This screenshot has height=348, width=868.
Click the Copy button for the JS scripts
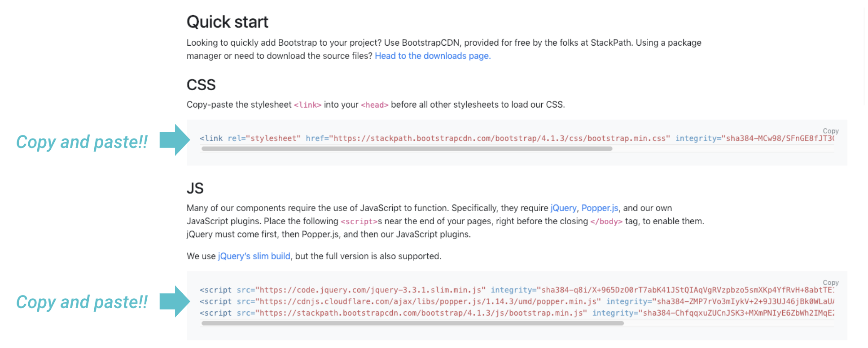point(830,283)
